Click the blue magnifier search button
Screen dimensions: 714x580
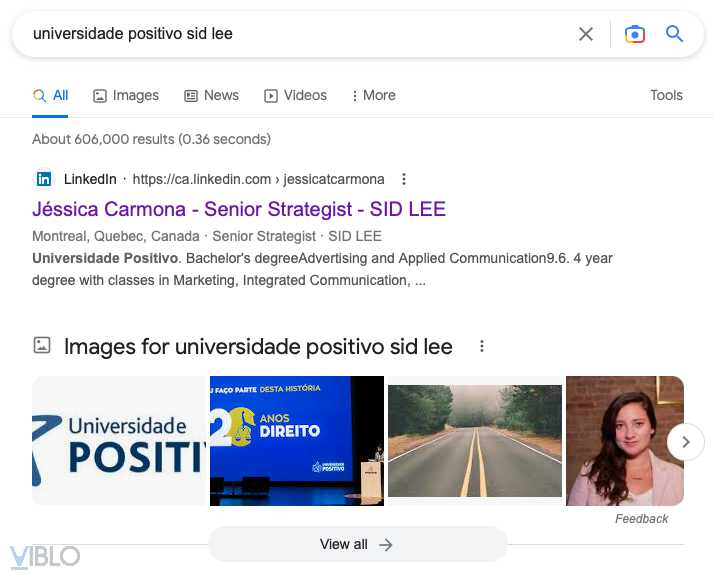tap(674, 34)
